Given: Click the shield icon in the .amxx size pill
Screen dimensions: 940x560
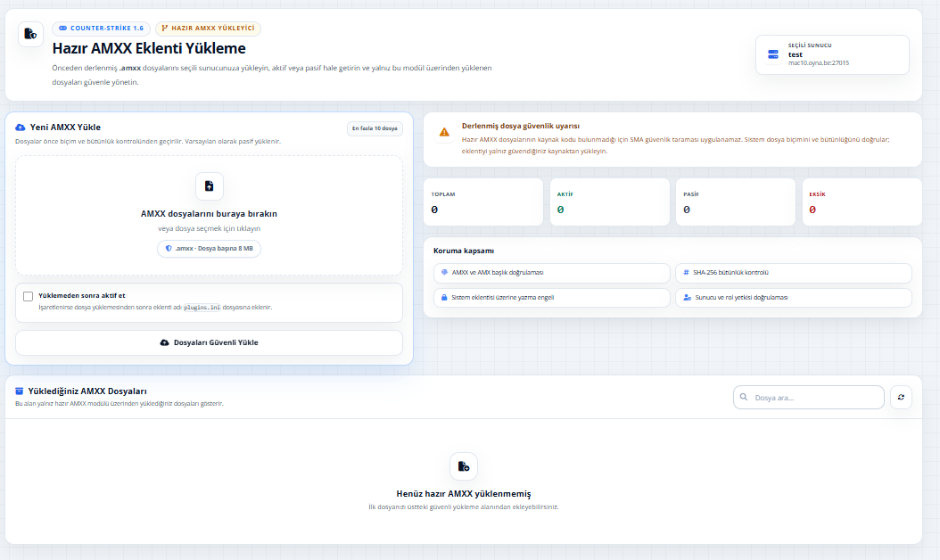Looking at the screenshot, I should [x=169, y=248].
